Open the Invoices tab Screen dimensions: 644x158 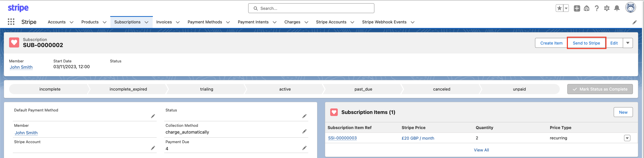pos(164,22)
